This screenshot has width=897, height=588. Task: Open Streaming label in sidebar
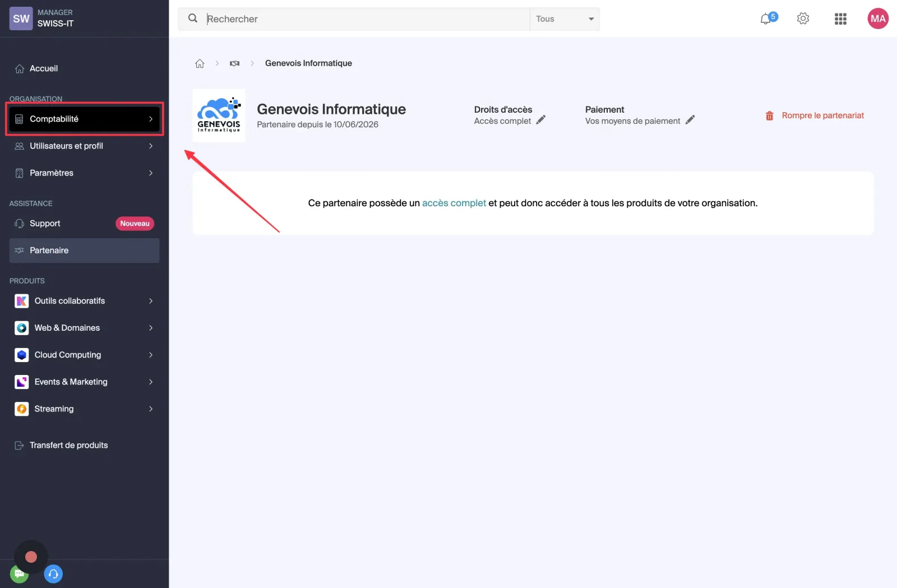pyautogui.click(x=54, y=409)
